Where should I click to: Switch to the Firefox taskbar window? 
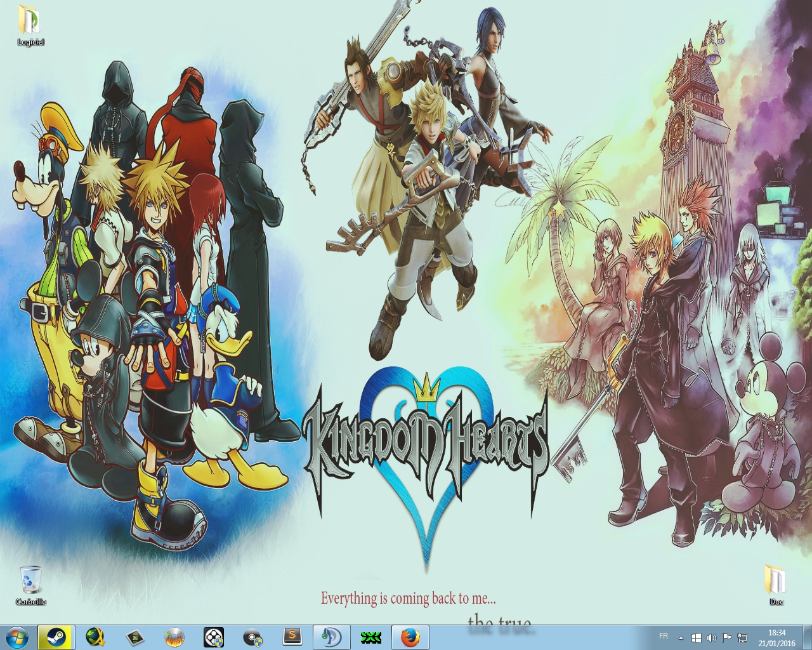[410, 637]
